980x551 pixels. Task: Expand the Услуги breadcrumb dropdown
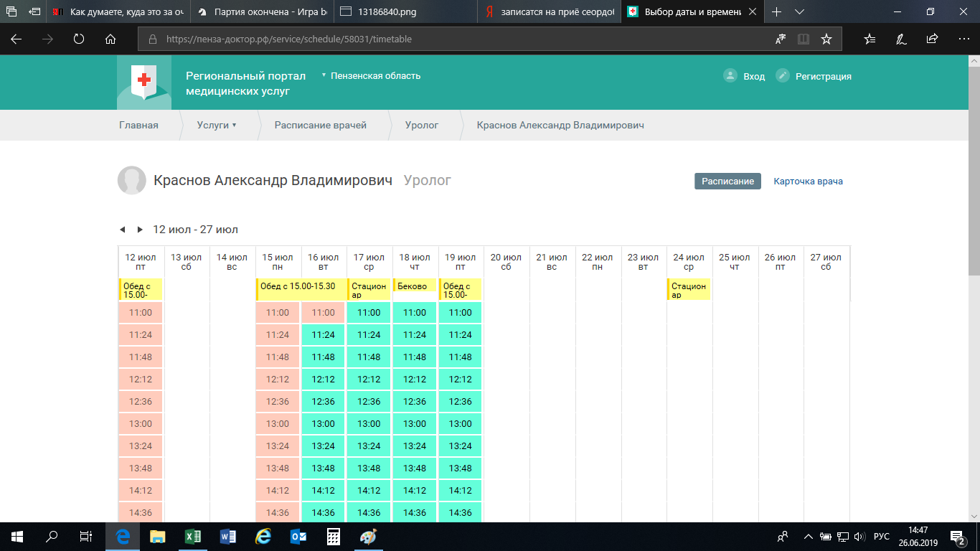click(217, 126)
